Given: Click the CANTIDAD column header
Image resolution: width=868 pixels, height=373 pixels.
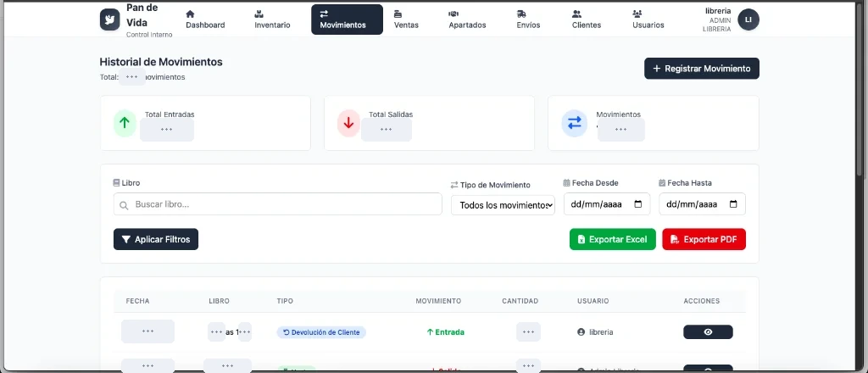Looking at the screenshot, I should [x=520, y=301].
